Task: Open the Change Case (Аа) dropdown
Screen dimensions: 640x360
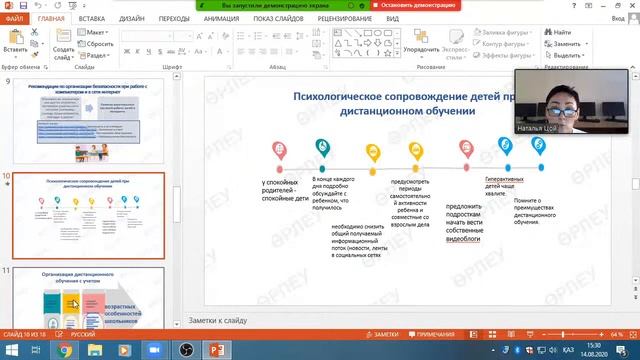Action: tap(199, 51)
